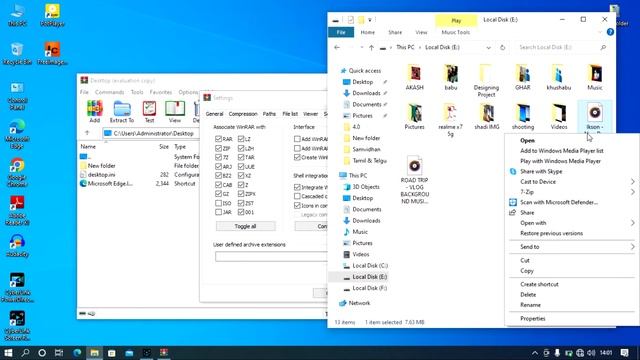Enable the ISO association checkbox
The image size is (640, 360).
(218, 203)
